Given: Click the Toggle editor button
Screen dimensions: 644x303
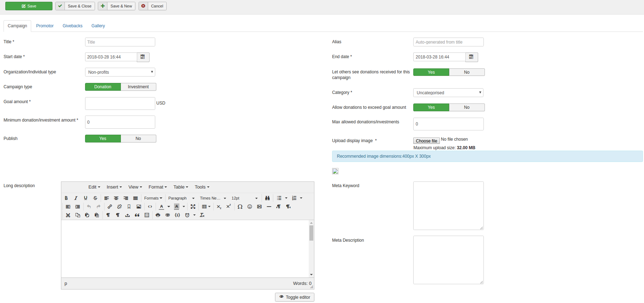Looking at the screenshot, I should pyautogui.click(x=295, y=297).
